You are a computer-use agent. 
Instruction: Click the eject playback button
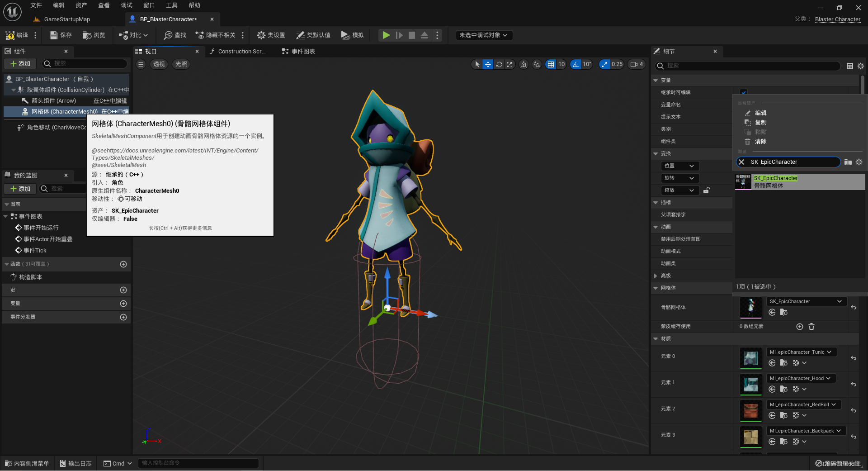tap(425, 35)
